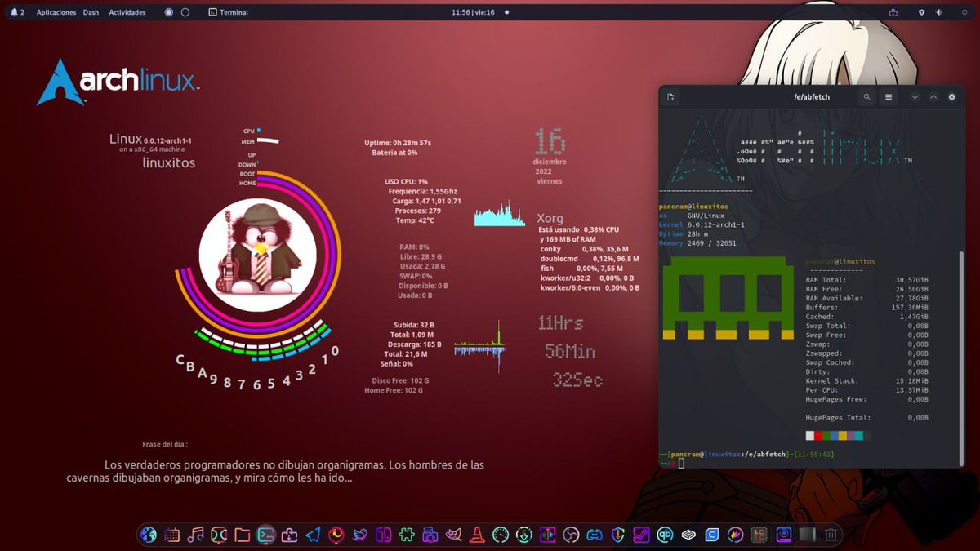
Task: Open the terminal hamburger menu
Action: click(x=889, y=97)
